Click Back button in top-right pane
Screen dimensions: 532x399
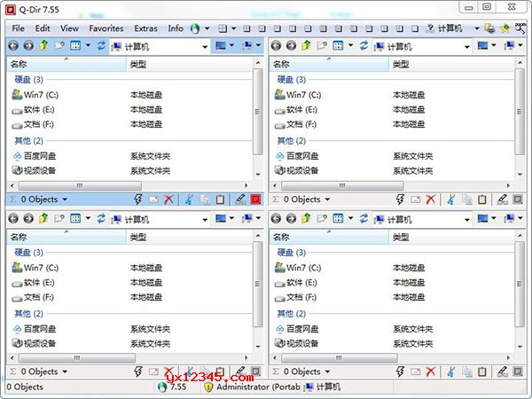point(276,45)
